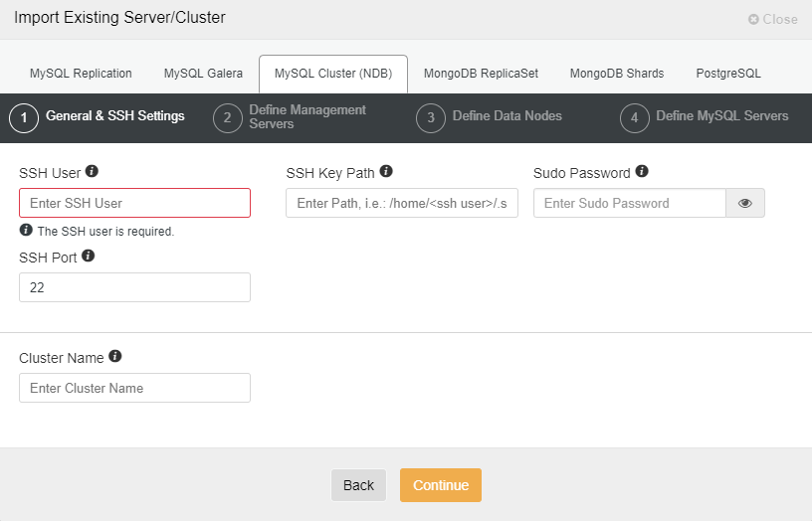
Task: Click the info icon next to Sudo Password
Action: [642, 171]
